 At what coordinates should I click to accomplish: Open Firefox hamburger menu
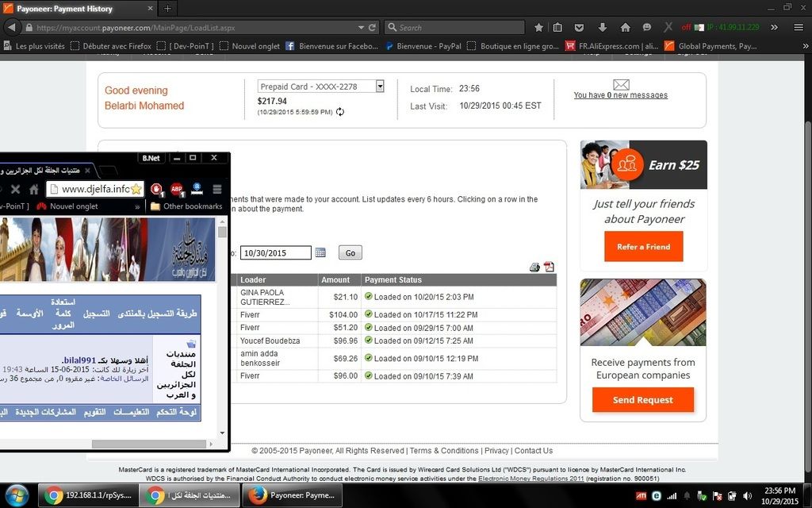[799, 28]
